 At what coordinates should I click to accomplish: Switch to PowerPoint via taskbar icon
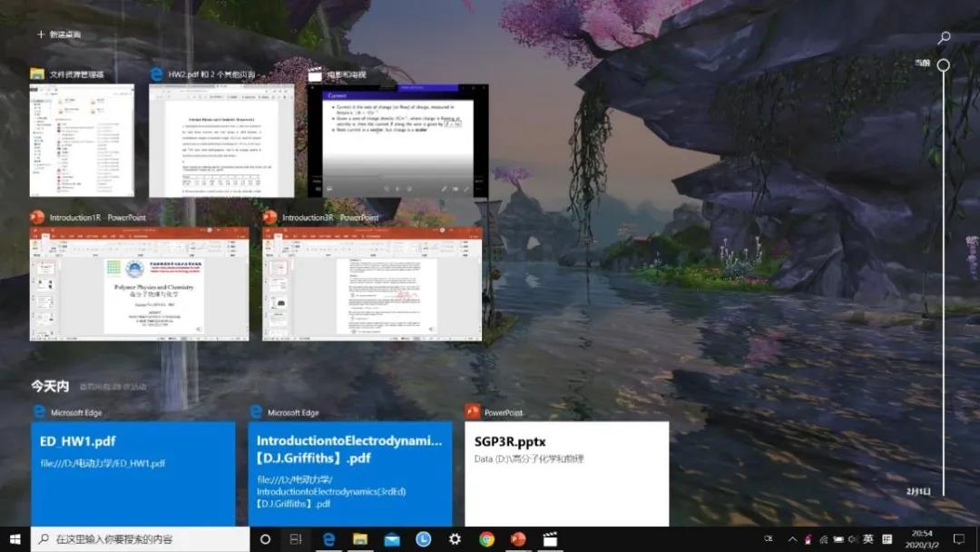(x=518, y=539)
